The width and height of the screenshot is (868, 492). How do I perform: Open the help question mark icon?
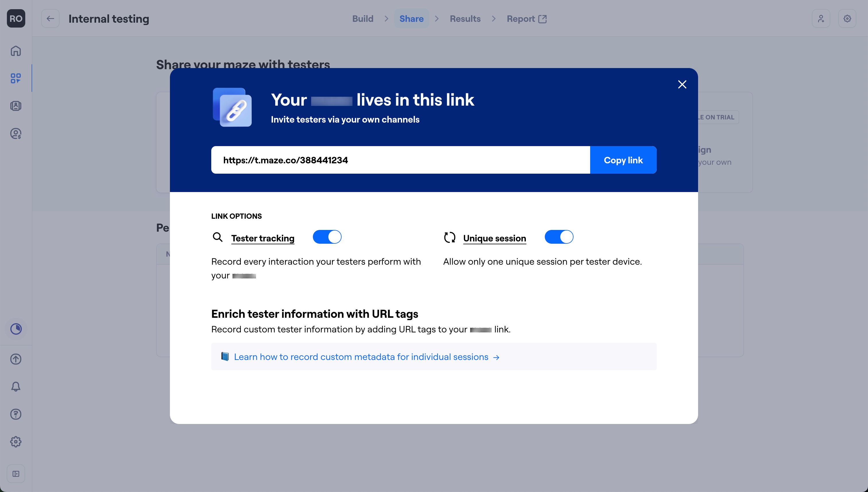[x=16, y=414]
